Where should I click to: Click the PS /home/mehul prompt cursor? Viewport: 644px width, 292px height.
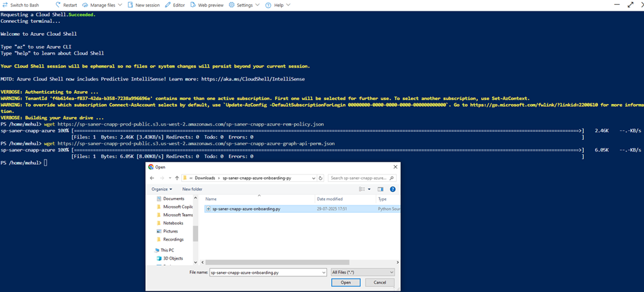[x=45, y=163]
